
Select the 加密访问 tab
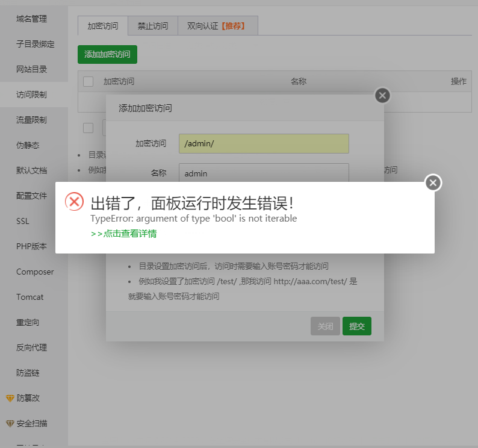103,26
